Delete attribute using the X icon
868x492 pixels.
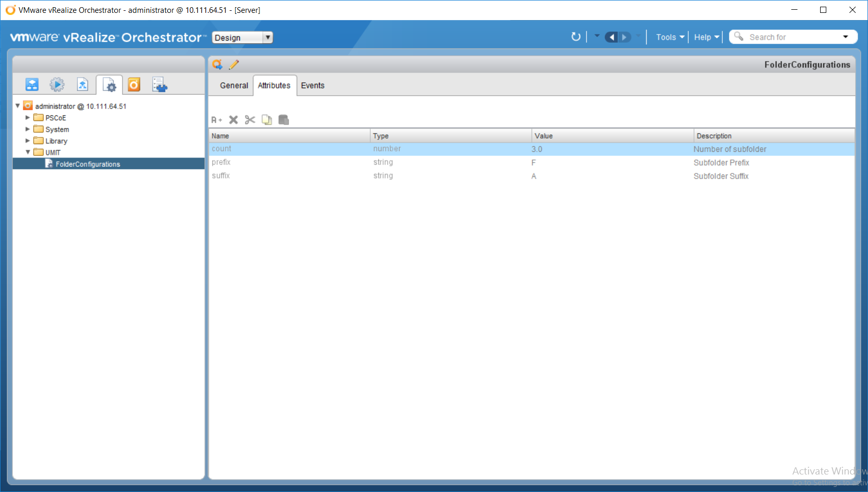233,120
